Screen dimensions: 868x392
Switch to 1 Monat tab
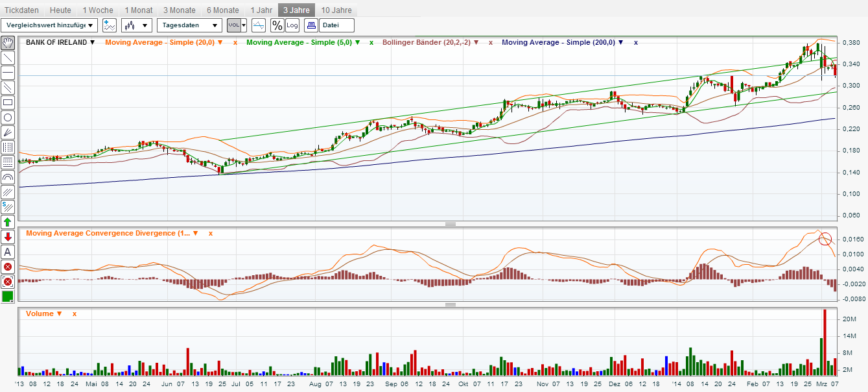139,10
